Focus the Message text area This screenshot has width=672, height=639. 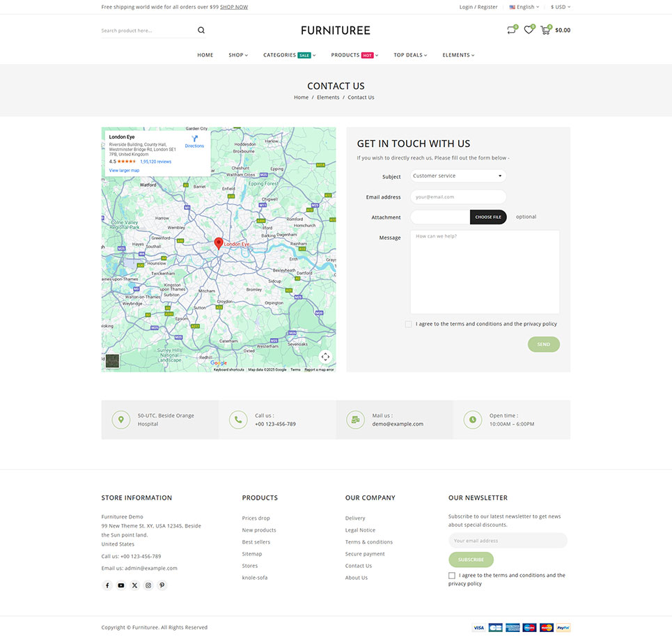click(x=485, y=272)
